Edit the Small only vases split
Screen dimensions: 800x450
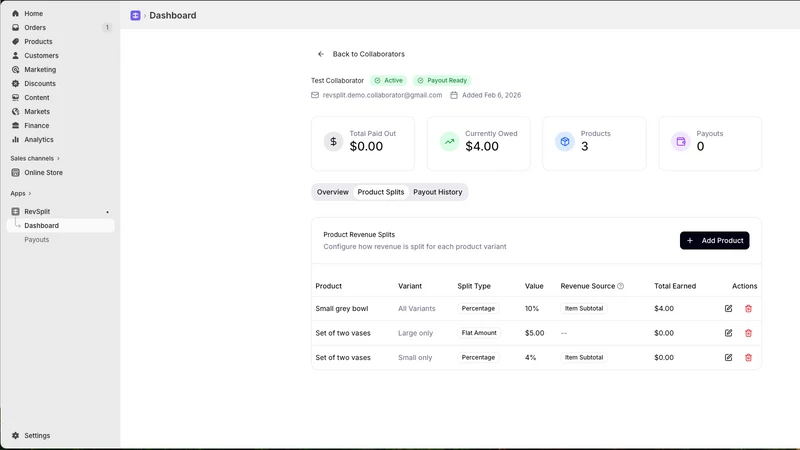click(x=728, y=358)
